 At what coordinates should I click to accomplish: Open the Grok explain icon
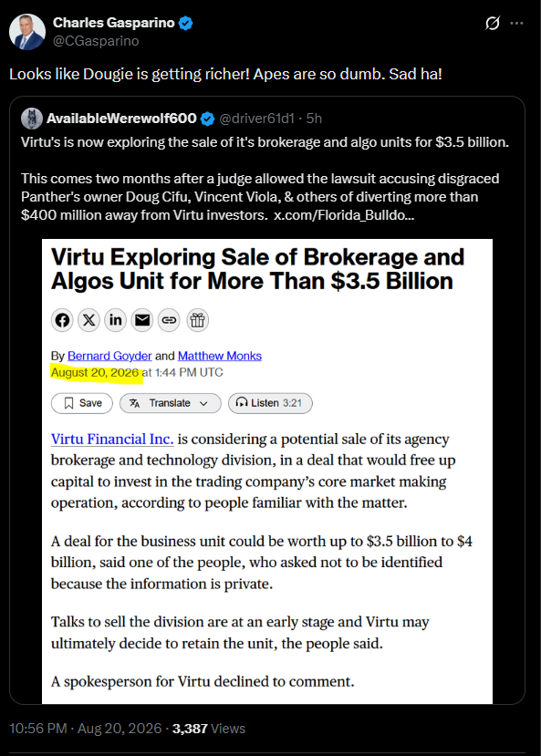pyautogui.click(x=492, y=23)
